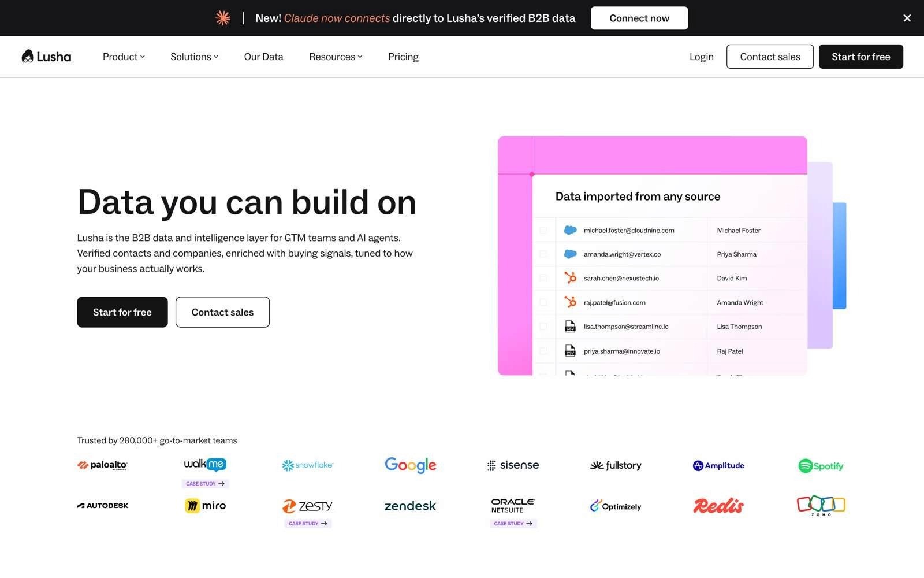
Task: Click the Redis logo
Action: pos(718,506)
